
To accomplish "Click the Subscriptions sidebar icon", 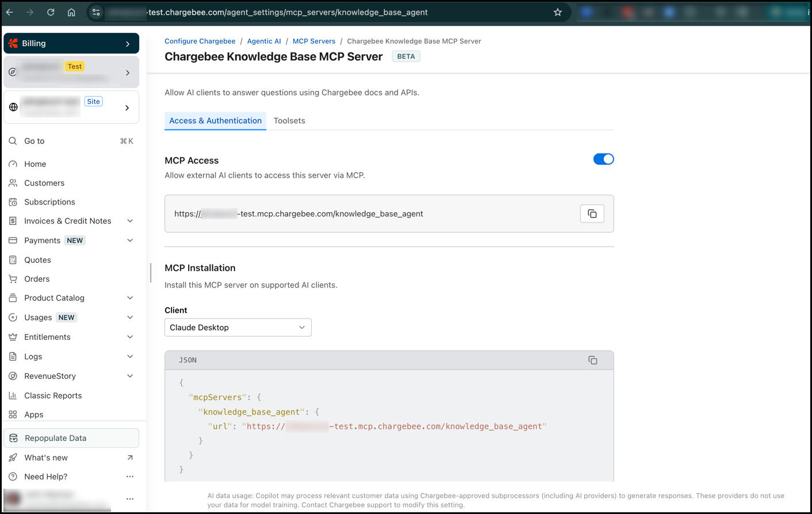I will coord(13,202).
